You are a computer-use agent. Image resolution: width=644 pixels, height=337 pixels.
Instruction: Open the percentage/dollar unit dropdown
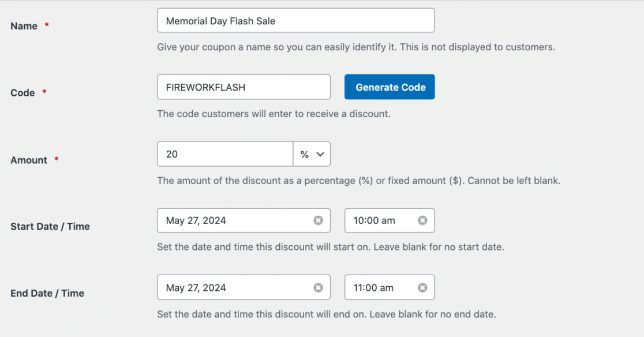[x=312, y=154]
